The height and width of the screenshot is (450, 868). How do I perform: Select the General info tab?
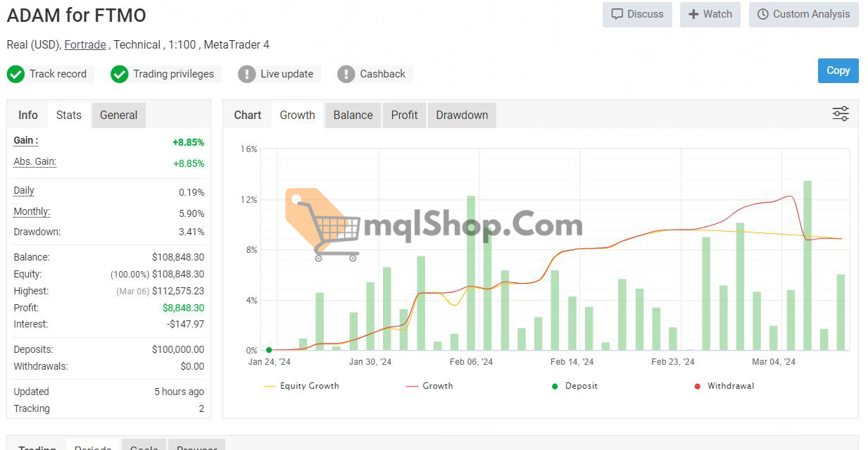coord(118,115)
